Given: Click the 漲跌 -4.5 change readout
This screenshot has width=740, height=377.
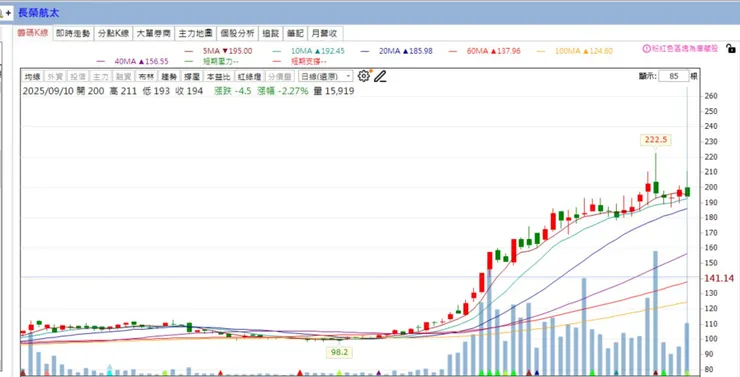Looking at the screenshot, I should click(233, 91).
